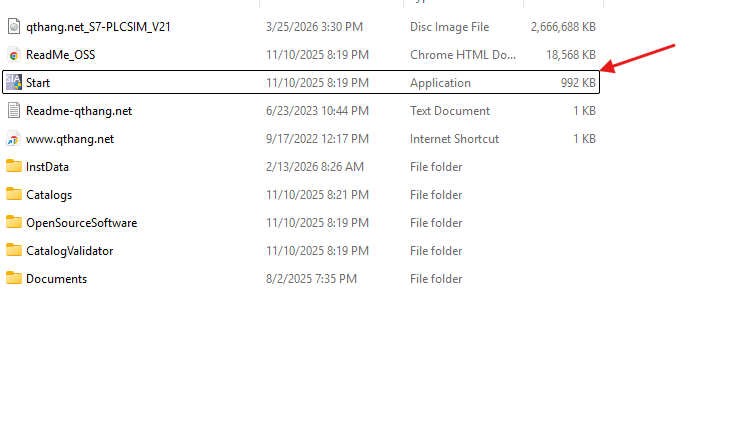Click the 992 KB size of Start

[x=578, y=83]
